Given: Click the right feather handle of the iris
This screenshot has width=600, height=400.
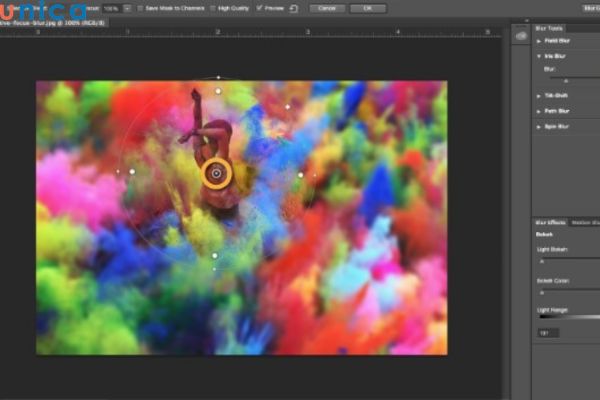Looking at the screenshot, I should [x=300, y=175].
